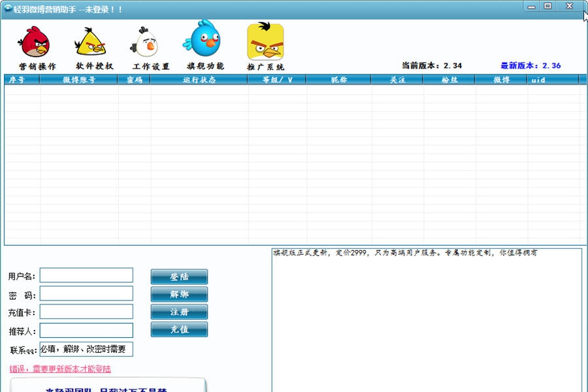Click the flagship version announcement text area
The image size is (588, 392).
coord(425,314)
